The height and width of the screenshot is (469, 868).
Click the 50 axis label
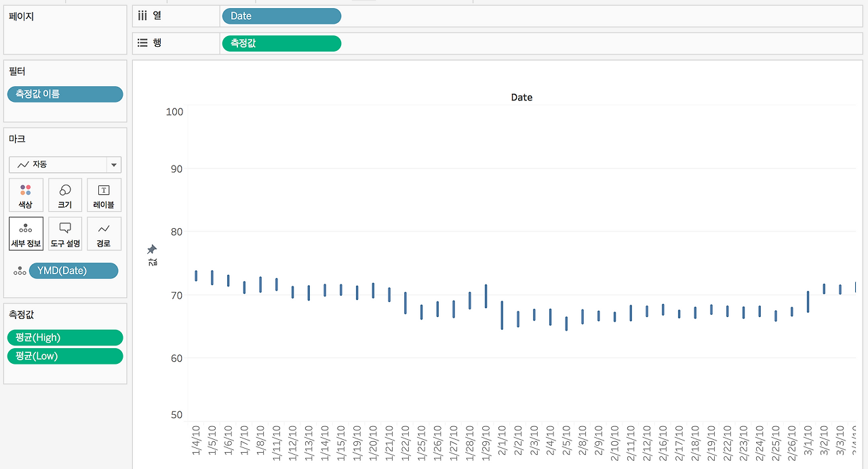pos(176,415)
